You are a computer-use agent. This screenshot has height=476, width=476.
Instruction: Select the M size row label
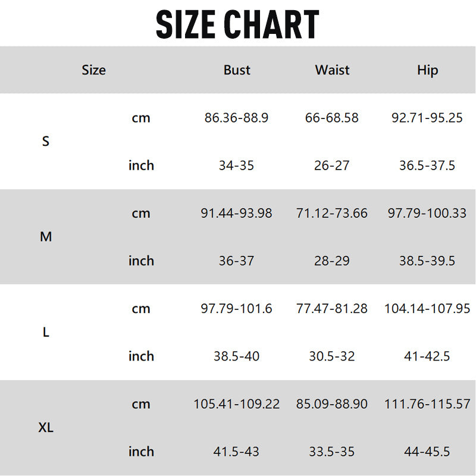click(x=46, y=237)
